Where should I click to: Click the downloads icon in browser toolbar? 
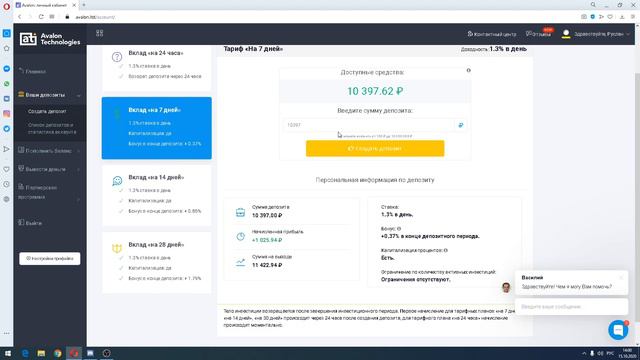pos(622,17)
